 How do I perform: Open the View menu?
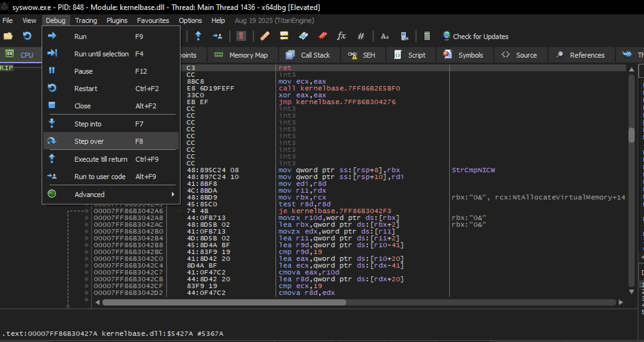click(x=29, y=20)
